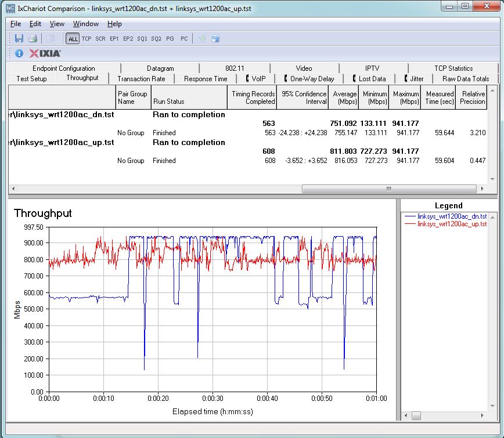Switch to the IPTV tab

372,68
